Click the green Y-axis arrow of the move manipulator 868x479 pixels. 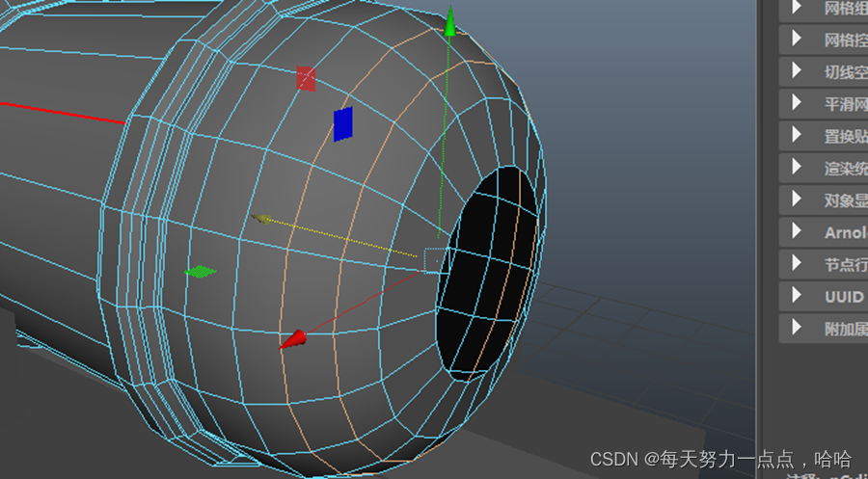pos(450,21)
